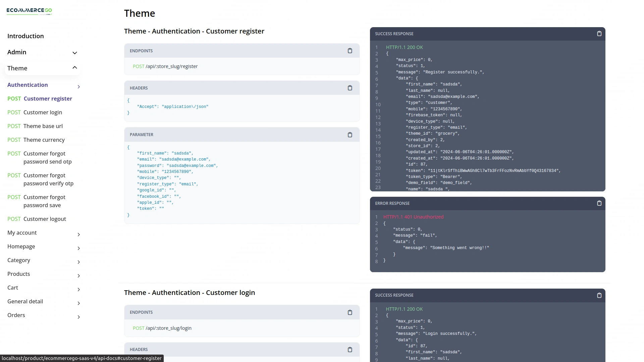Expand the My account submenu
Image resolution: width=644 pixels, height=362 pixels.
pos(78,235)
